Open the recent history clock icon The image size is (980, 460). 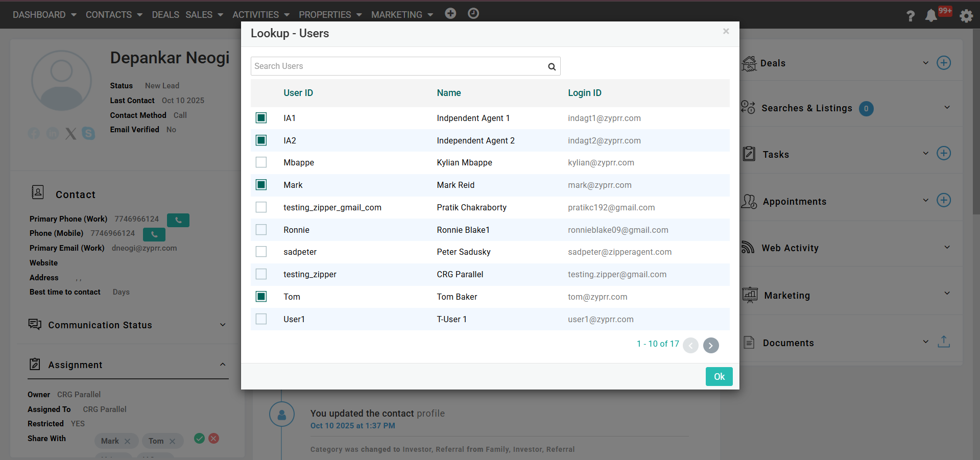[x=473, y=14]
